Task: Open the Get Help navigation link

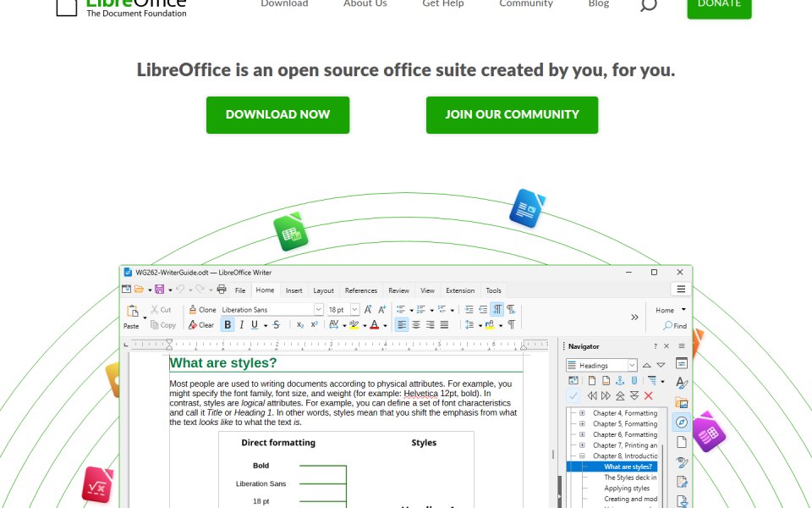Action: coord(442,3)
